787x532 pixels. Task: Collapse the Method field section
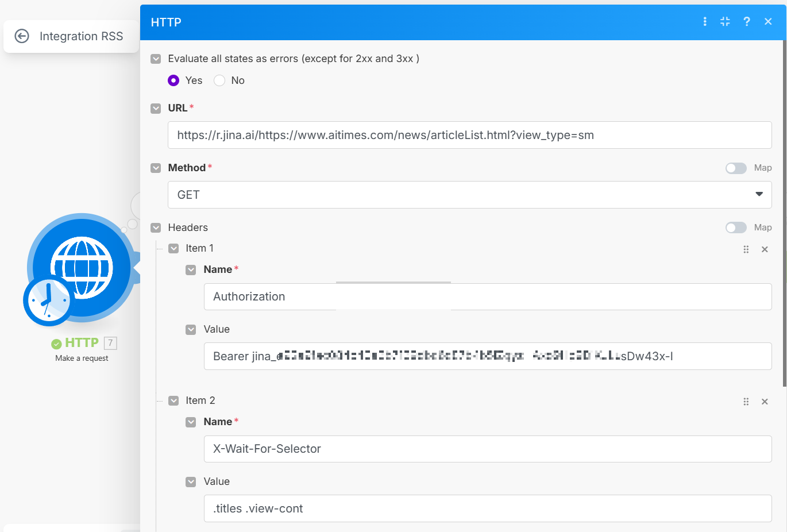[156, 168]
